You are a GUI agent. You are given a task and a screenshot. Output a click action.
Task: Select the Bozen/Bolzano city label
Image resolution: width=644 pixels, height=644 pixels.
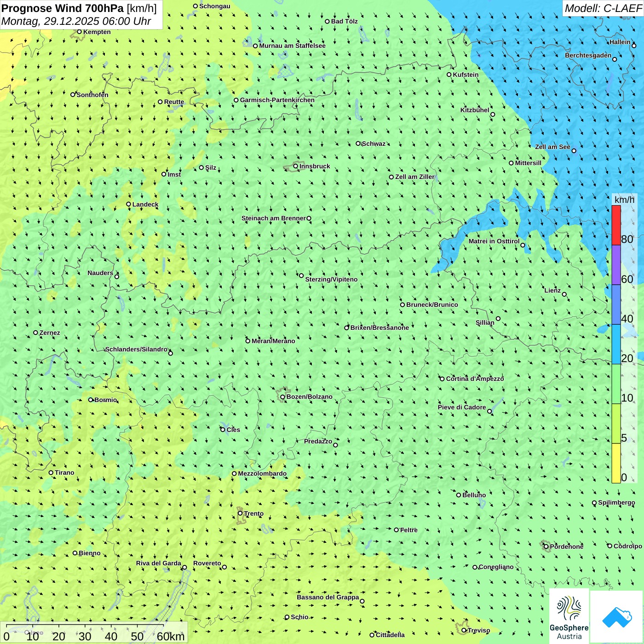click(309, 397)
